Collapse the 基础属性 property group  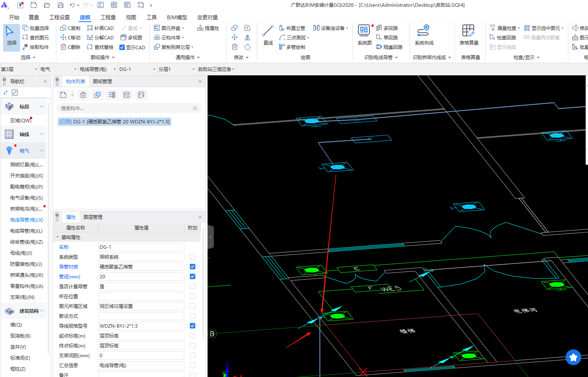[58, 237]
